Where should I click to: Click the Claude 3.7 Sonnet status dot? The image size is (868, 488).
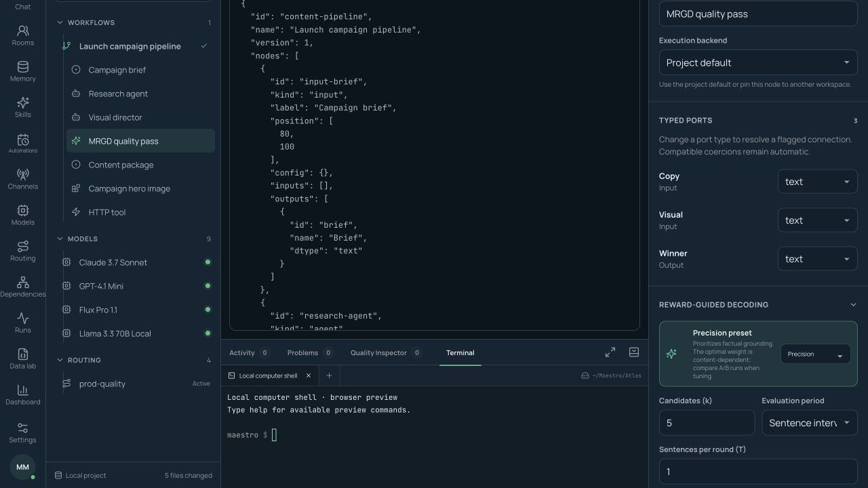208,262
